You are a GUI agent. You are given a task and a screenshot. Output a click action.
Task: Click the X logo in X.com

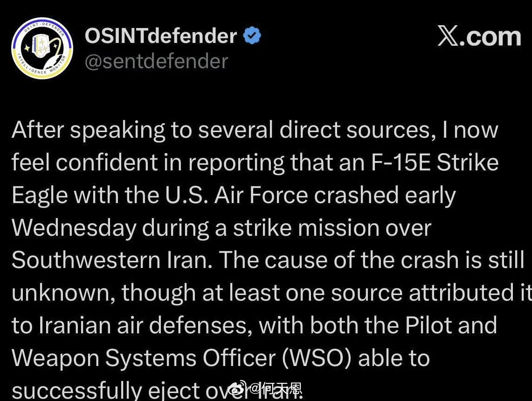[448, 36]
